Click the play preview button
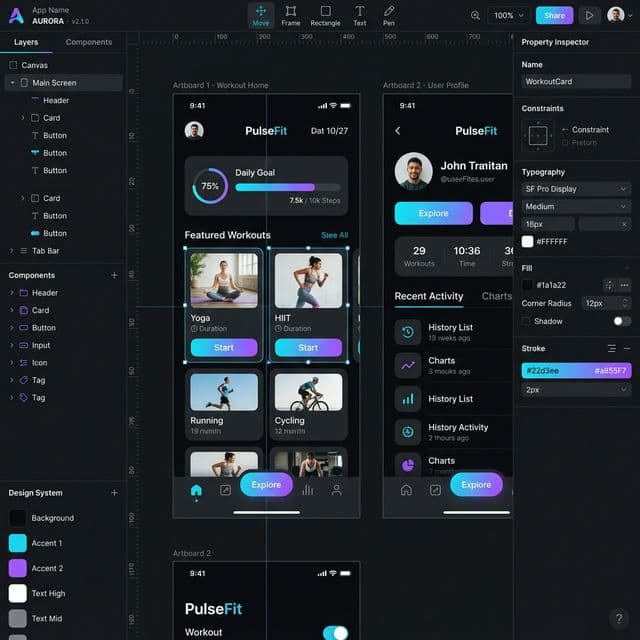640x640 pixels. (589, 16)
